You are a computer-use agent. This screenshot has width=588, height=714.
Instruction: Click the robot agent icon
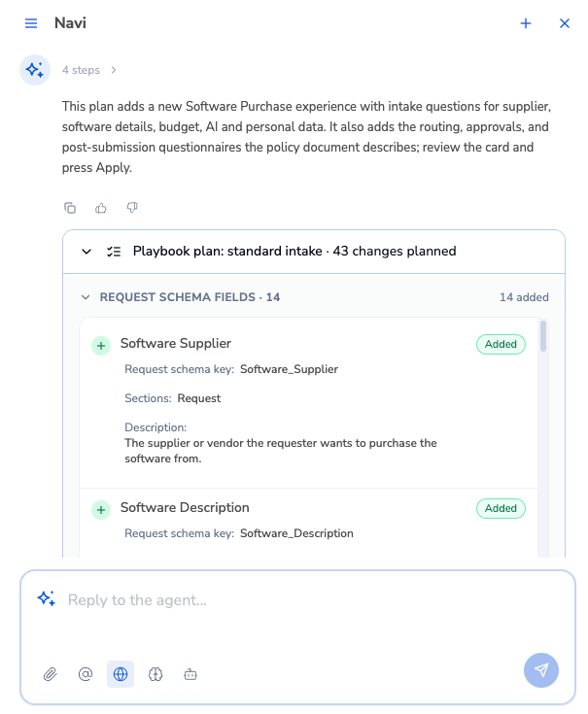click(190, 674)
